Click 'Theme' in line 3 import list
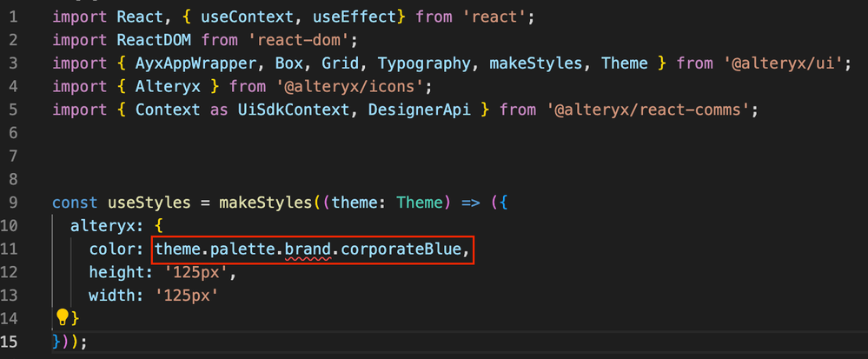 (x=625, y=63)
